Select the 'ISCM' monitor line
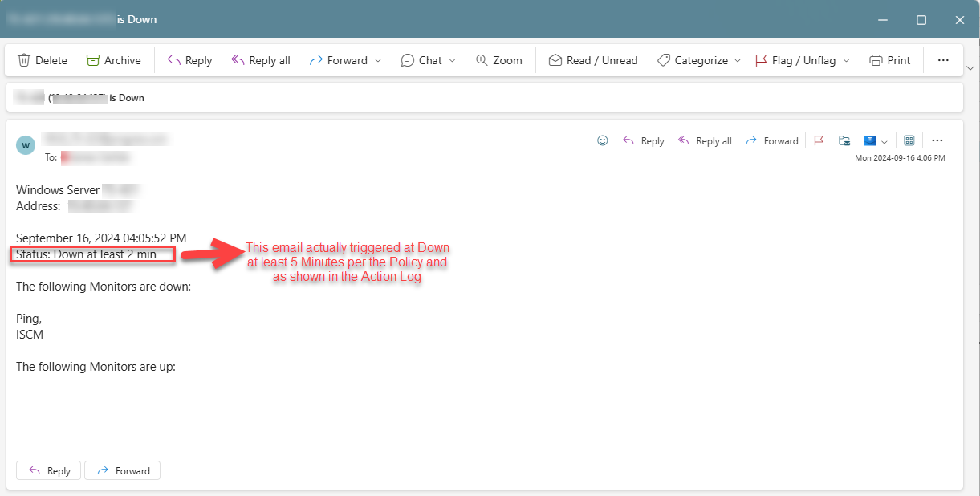This screenshot has width=980, height=496. pyautogui.click(x=30, y=335)
